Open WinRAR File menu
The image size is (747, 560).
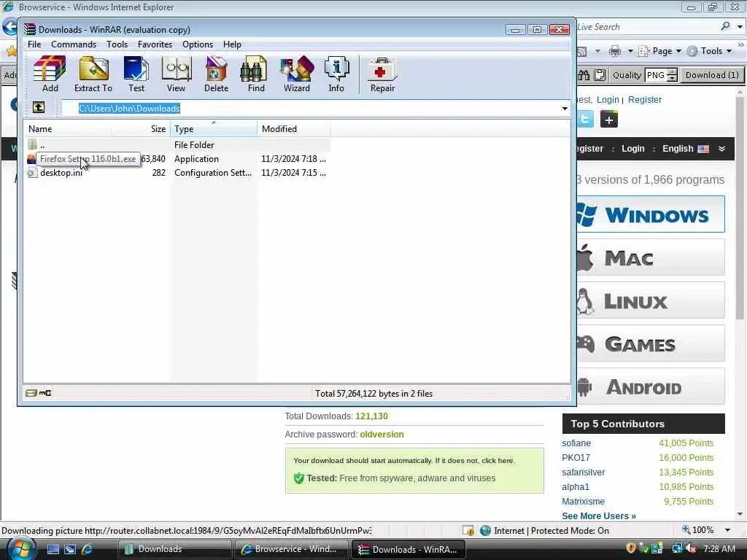[34, 44]
